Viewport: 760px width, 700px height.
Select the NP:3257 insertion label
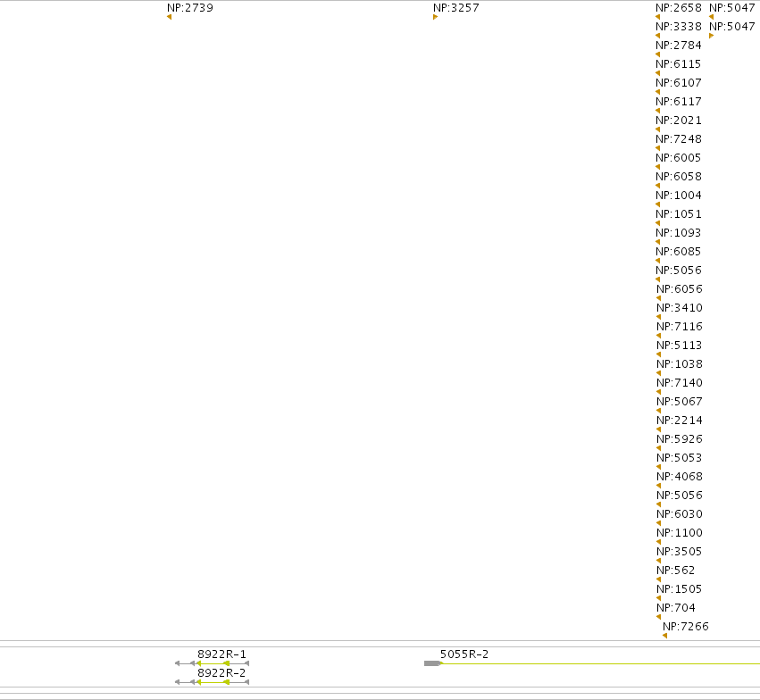click(456, 8)
